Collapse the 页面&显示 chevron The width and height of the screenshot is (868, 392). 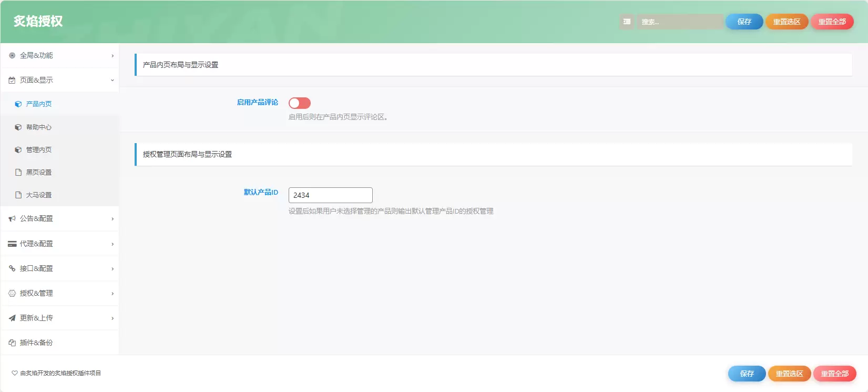click(113, 81)
